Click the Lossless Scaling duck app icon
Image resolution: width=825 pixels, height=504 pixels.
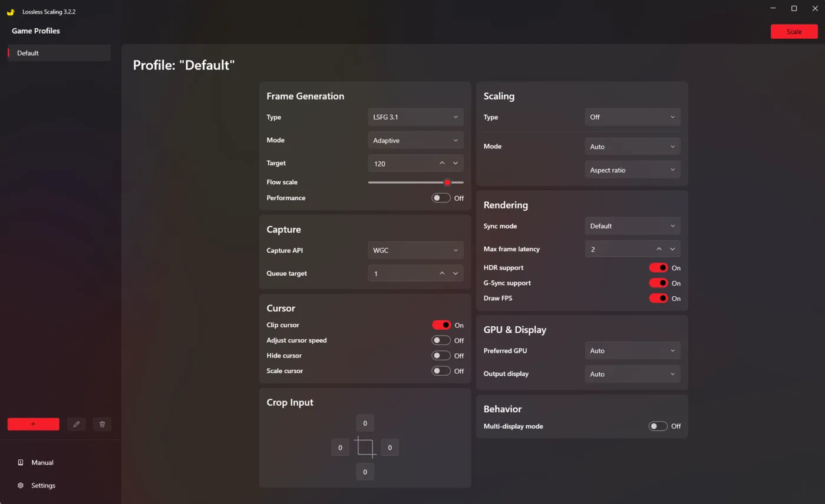[11, 12]
